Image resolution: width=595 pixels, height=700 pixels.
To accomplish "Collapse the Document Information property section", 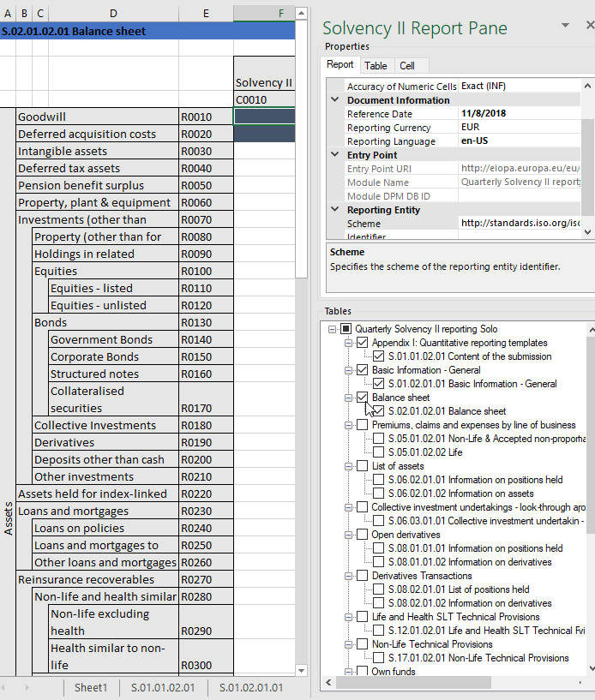I will 335,100.
